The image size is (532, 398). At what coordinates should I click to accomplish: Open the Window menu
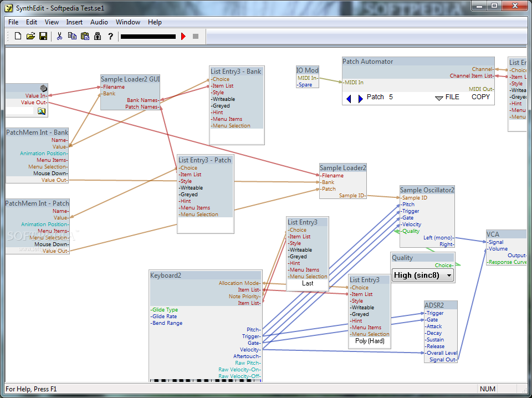coord(128,22)
